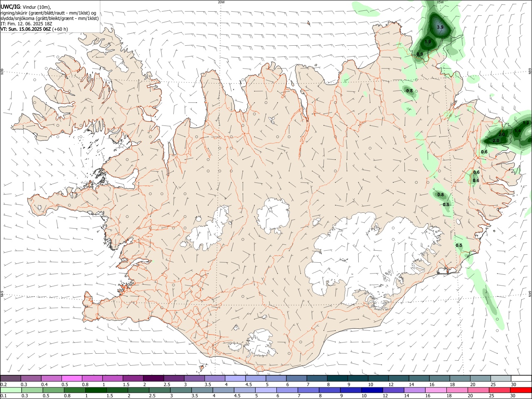The width and height of the screenshot is (532, 399).
Task: Select bottom-row dark blue swatch between 10 and 12
Action: (x=372, y=390)
